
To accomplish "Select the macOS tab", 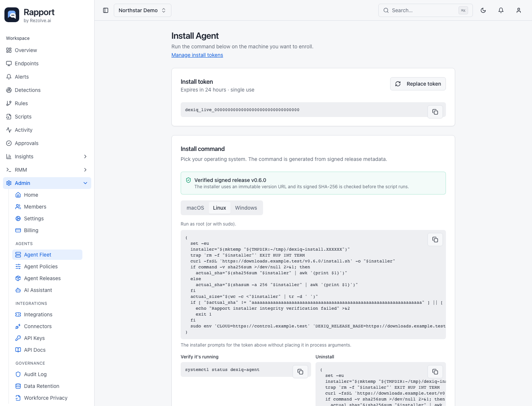I will pos(195,208).
